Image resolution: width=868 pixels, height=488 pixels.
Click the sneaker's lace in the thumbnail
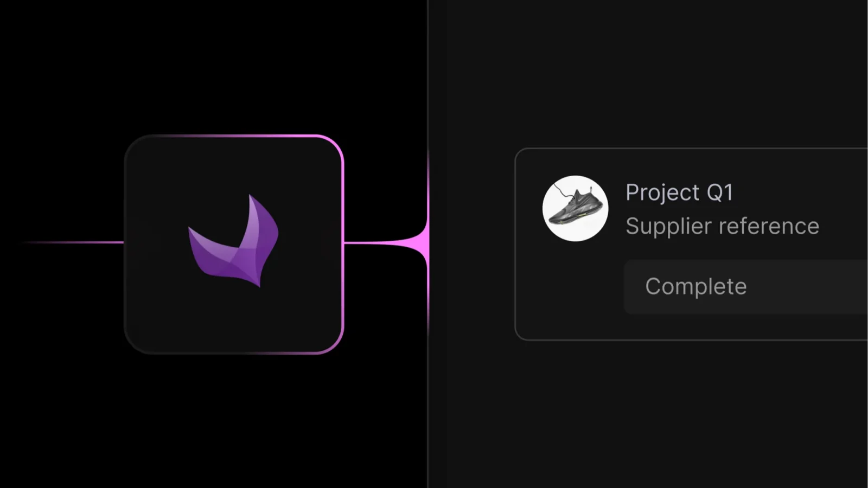(x=563, y=191)
